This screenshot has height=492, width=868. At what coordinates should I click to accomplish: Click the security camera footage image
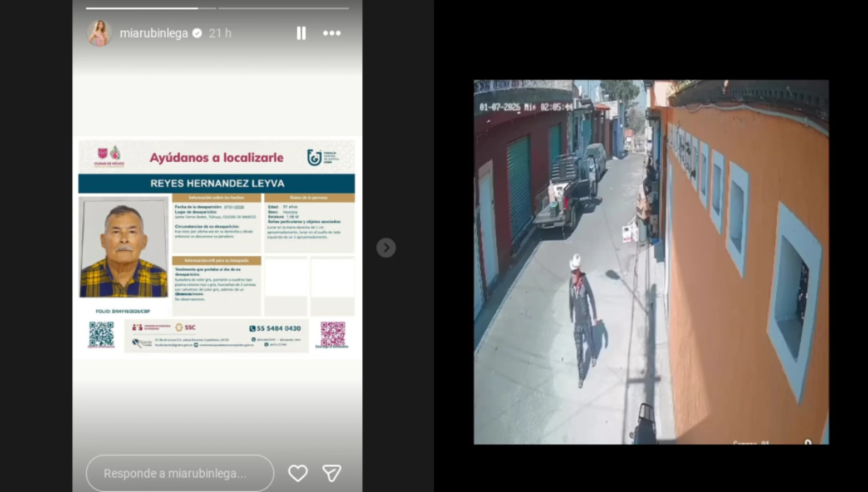point(651,262)
